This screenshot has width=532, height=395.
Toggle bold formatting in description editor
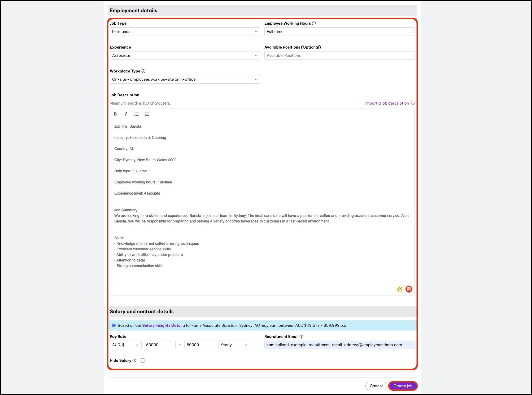pyautogui.click(x=115, y=114)
